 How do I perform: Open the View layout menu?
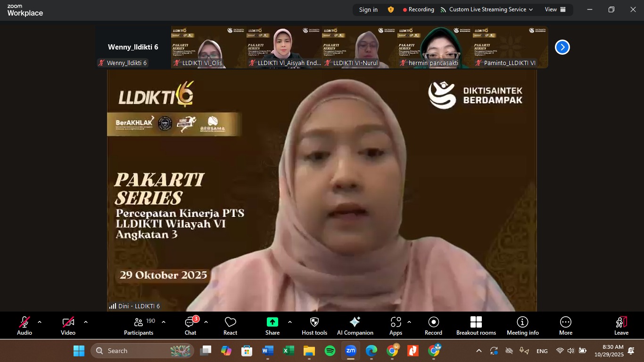coord(555,9)
